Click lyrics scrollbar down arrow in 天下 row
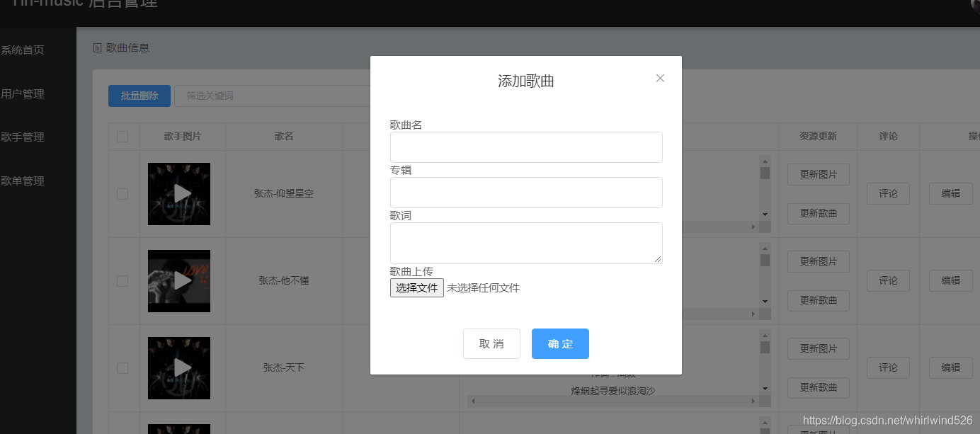 click(765, 388)
